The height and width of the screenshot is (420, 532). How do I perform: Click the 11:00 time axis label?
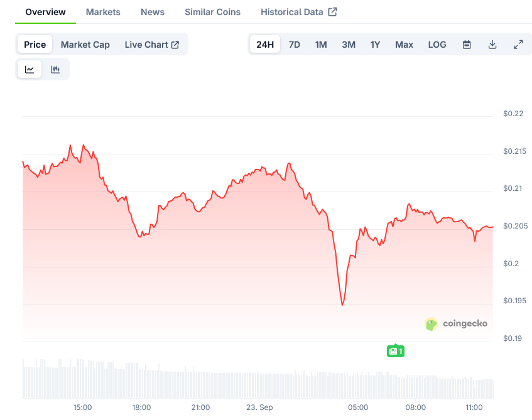coord(474,407)
